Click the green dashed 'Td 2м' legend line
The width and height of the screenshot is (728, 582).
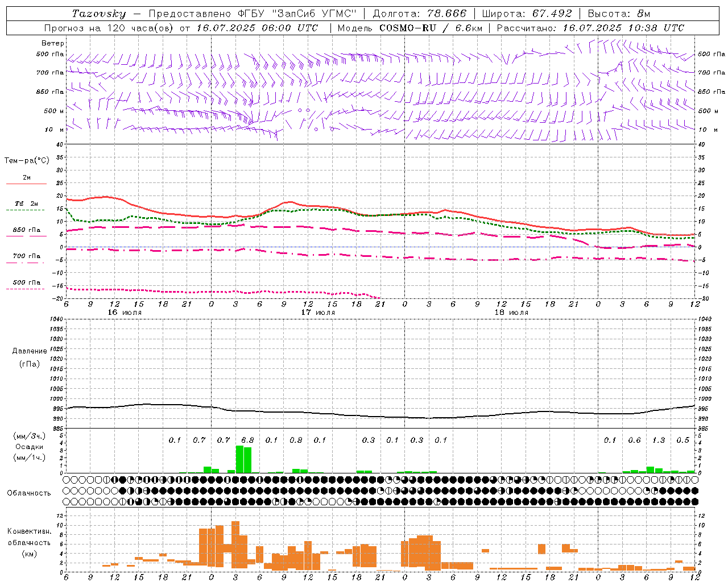click(25, 210)
